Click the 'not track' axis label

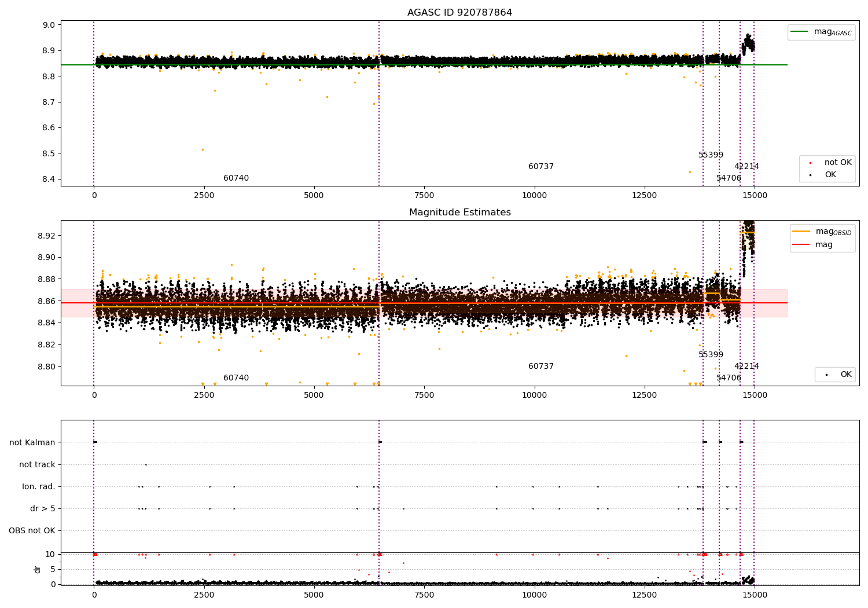[x=37, y=464]
